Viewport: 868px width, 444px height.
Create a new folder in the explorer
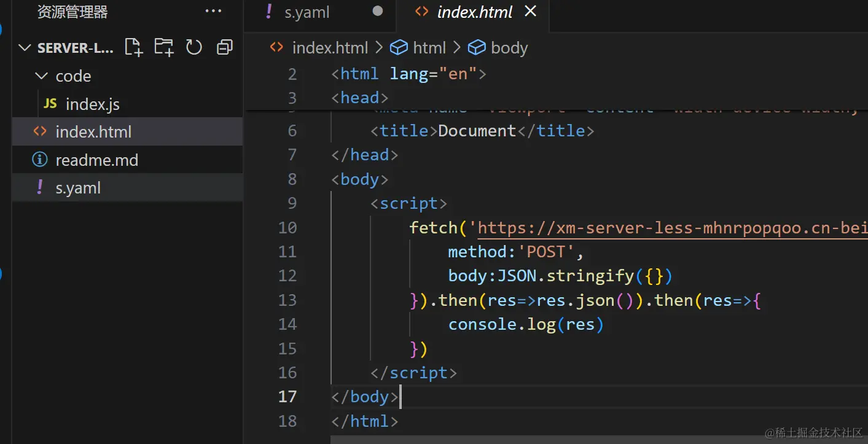tap(164, 47)
